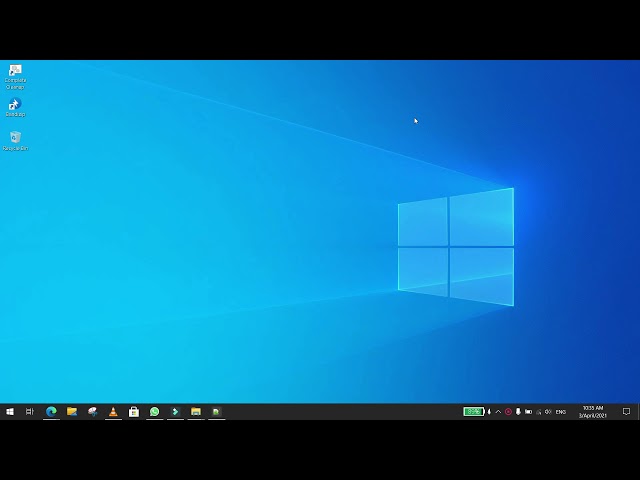
Task: Open the dark app with green arrow icon
Action: [x=175, y=411]
